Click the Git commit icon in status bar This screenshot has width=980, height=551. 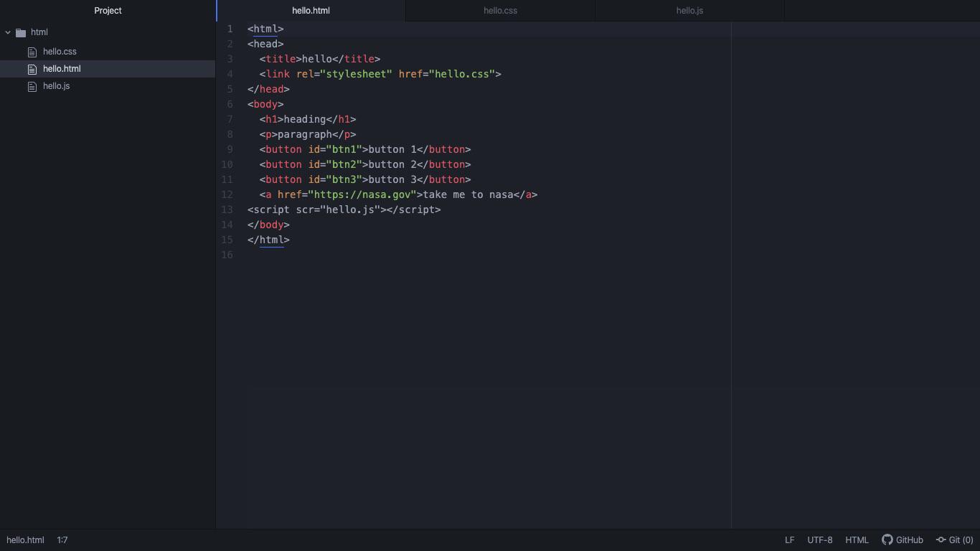pyautogui.click(x=941, y=540)
